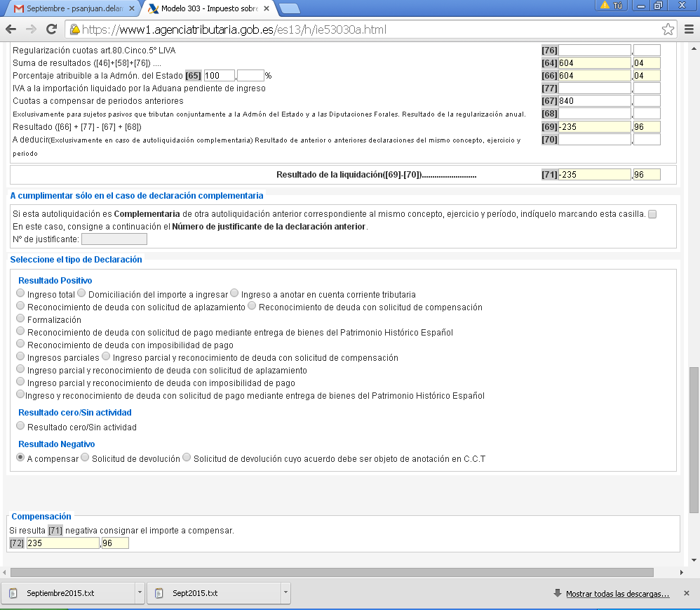Viewport: 700px width, 610px height.
Task: Click the field [72] compensation amount input
Action: click(62, 543)
